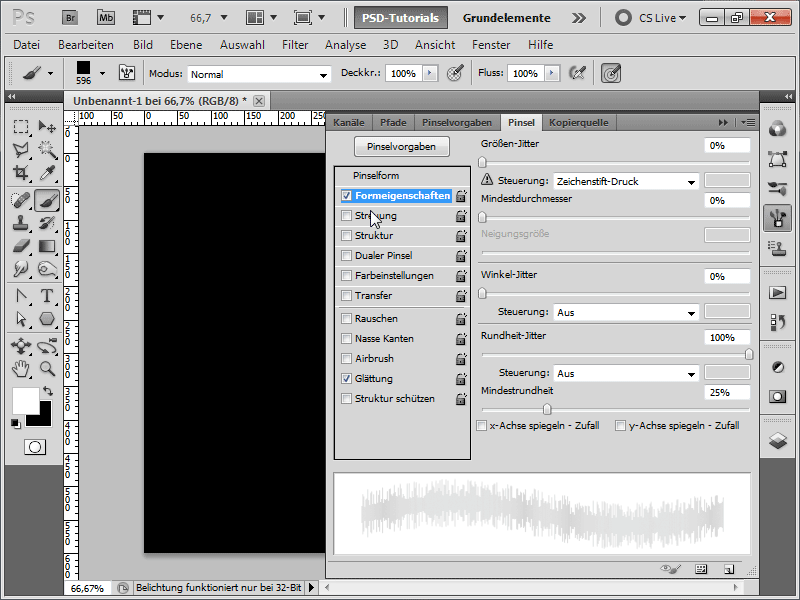Select Pinselform in the brush list

[376, 176]
